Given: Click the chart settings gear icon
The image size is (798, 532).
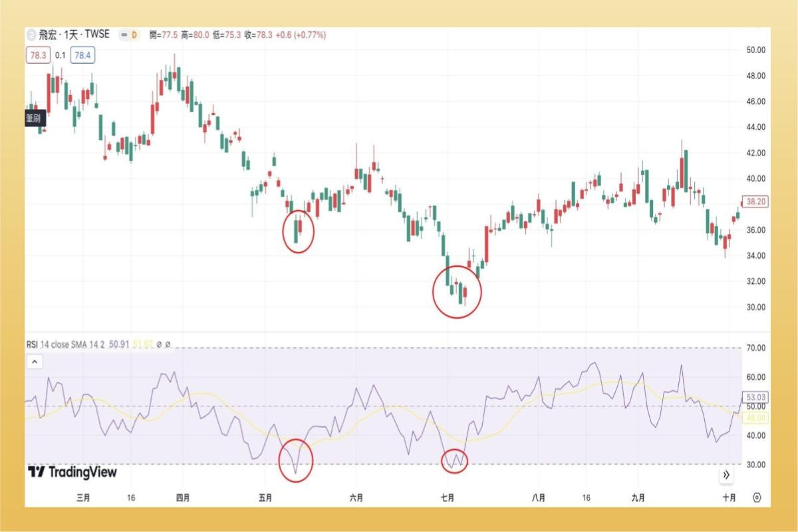Looking at the screenshot, I should coord(755,497).
